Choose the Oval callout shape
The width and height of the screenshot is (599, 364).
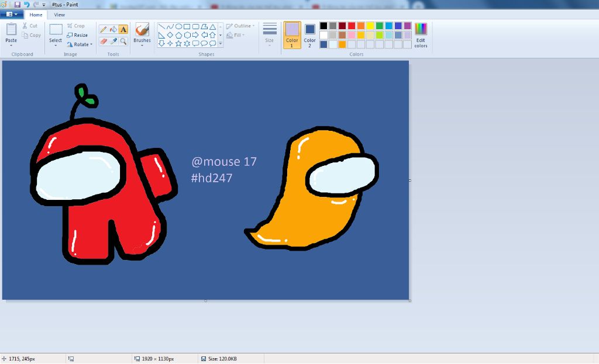point(204,43)
